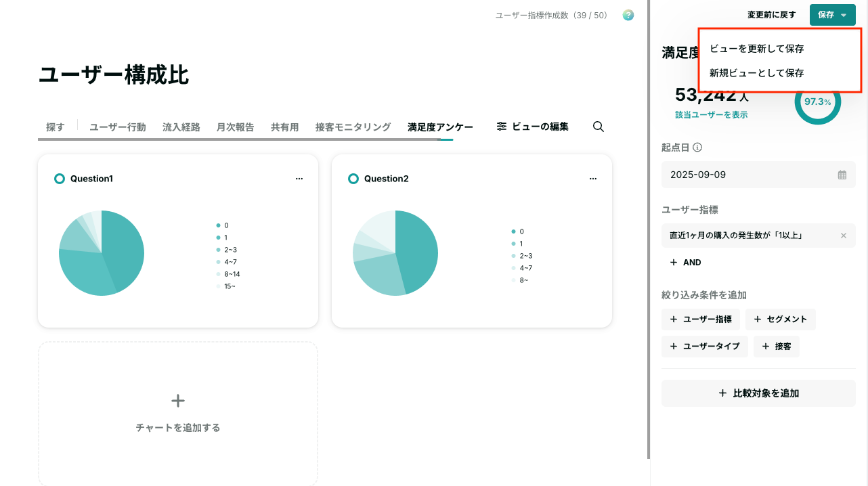Click the Question1 pie chart
The height and width of the screenshot is (486, 868).
point(102,253)
